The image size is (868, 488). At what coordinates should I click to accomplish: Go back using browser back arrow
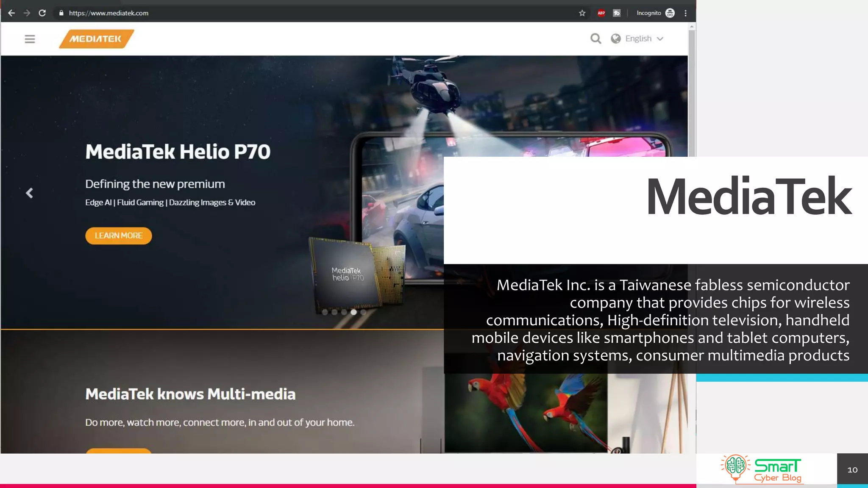coord(11,13)
